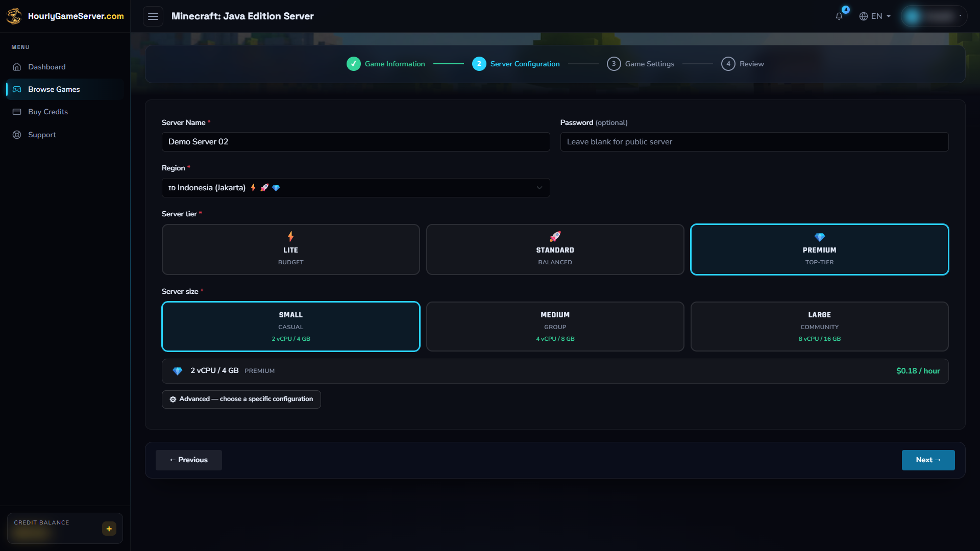Choose the Large community server size
Image resolution: width=980 pixels, height=551 pixels.
click(820, 327)
